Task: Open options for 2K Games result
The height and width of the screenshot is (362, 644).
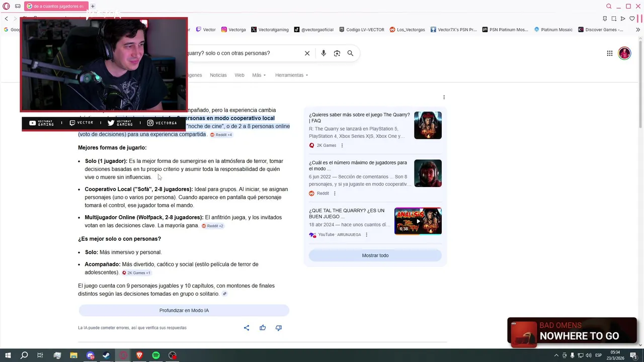Action: coord(342,145)
